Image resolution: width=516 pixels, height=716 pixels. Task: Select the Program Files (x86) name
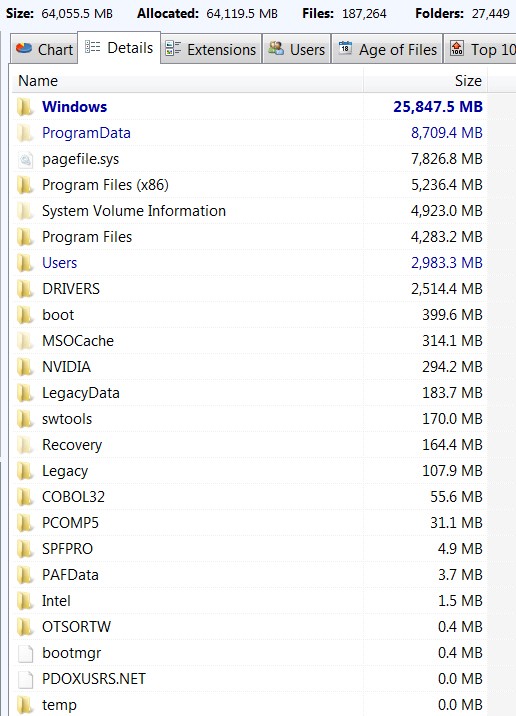[x=105, y=185]
